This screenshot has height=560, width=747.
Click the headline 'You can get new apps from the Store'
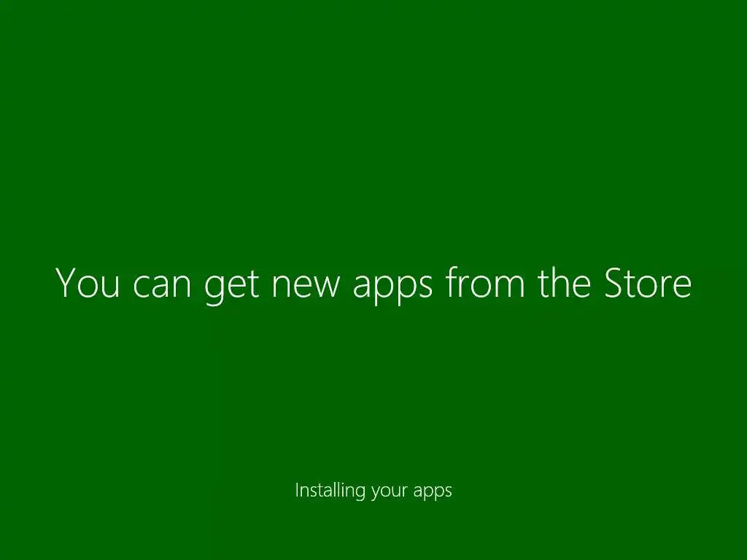pyautogui.click(x=373, y=284)
